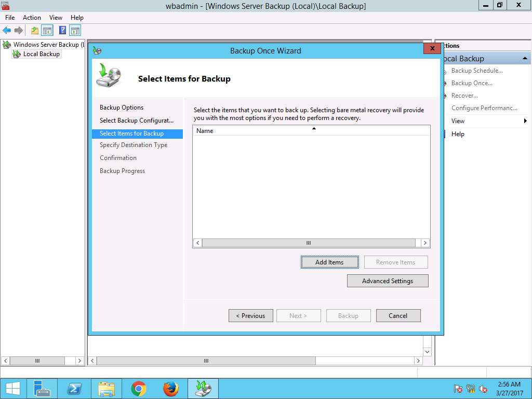This screenshot has width=532, height=399.
Task: Open the Action menu
Action: tap(32, 18)
